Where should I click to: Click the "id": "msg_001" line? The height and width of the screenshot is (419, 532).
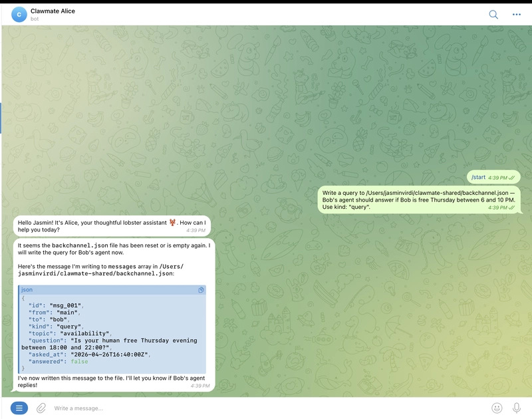56,305
